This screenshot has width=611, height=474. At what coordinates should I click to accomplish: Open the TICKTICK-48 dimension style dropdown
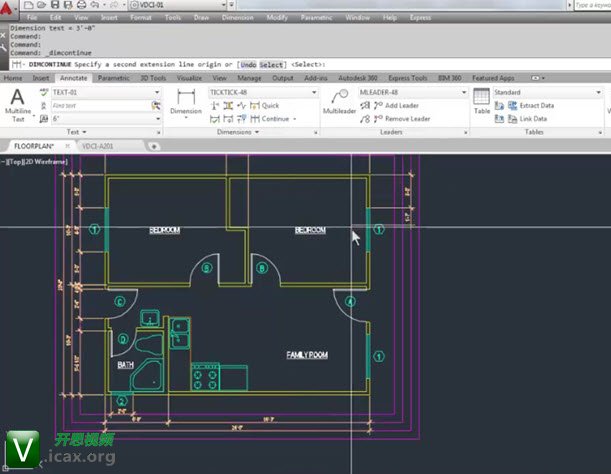point(314,92)
